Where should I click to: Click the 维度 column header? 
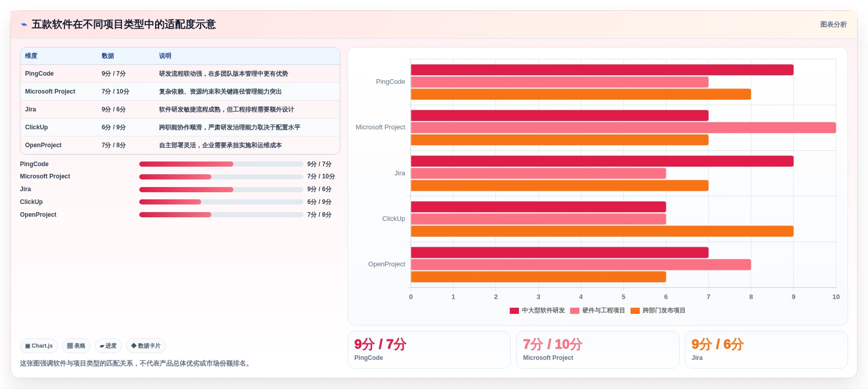31,56
